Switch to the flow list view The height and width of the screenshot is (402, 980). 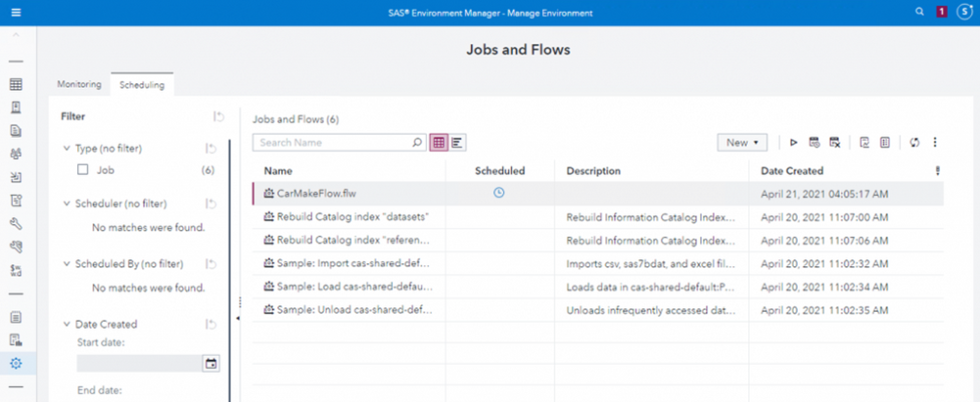457,143
